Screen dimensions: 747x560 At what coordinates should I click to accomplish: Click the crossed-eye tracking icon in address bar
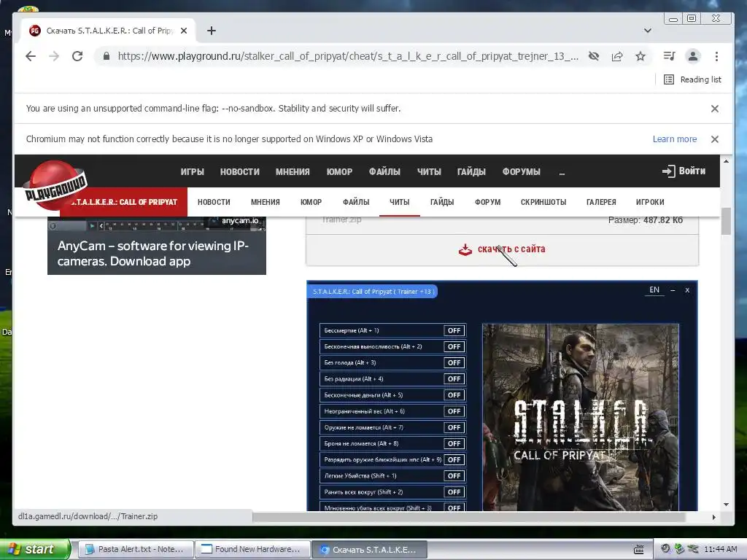[x=594, y=56]
